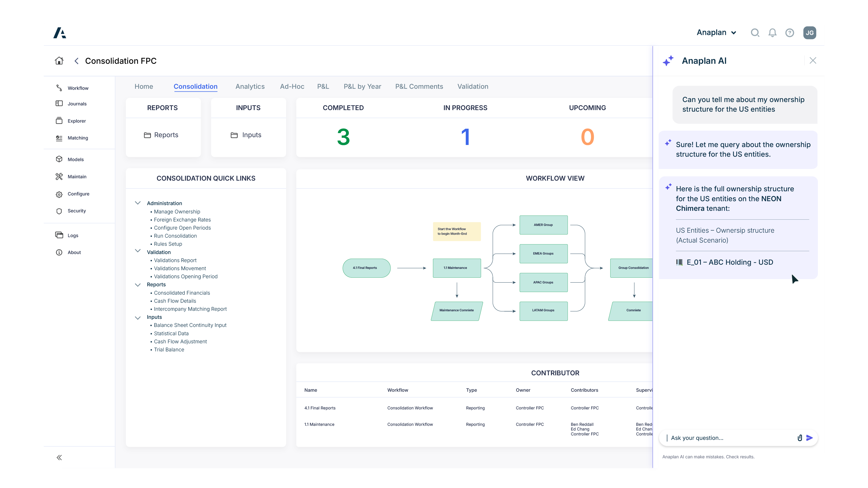The height and width of the screenshot is (488, 868).
Task: Click the Upcoming count 0
Action: [x=587, y=137]
